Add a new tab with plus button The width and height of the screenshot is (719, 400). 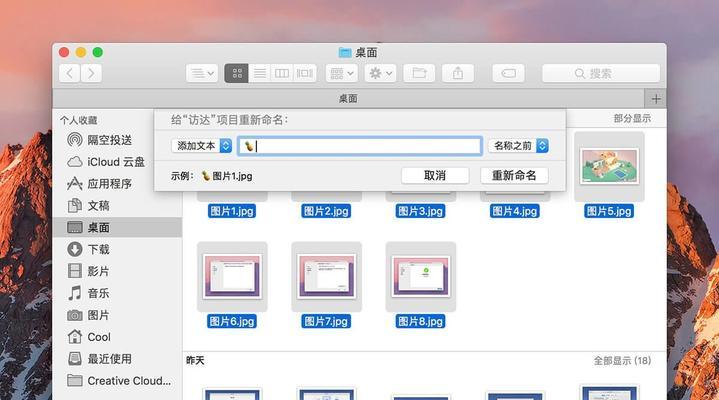(656, 99)
